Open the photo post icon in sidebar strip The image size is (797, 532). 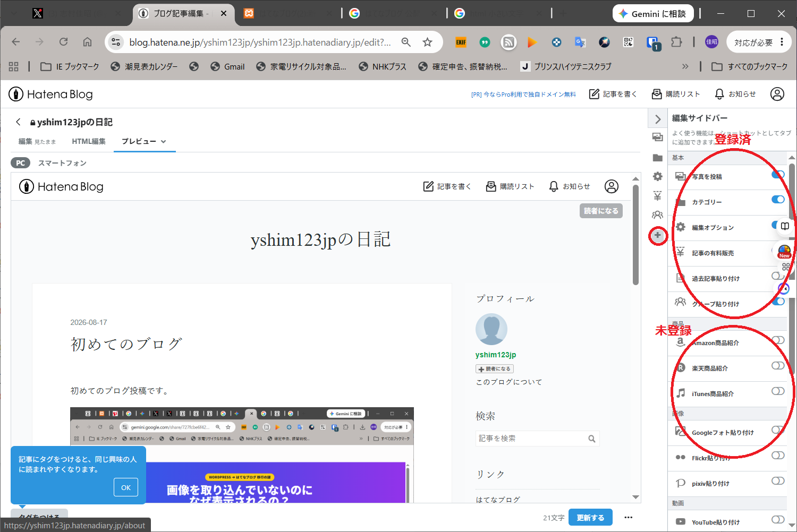657,137
